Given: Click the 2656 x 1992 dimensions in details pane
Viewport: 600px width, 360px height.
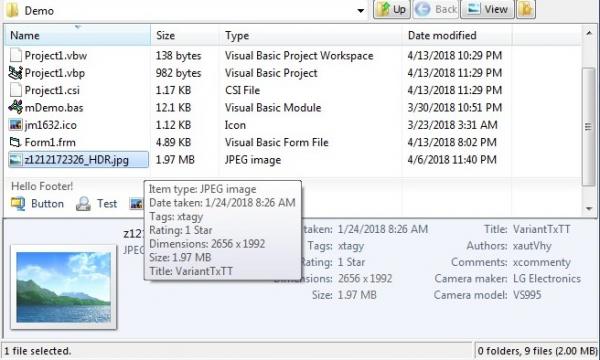Looking at the screenshot, I should 365,279.
